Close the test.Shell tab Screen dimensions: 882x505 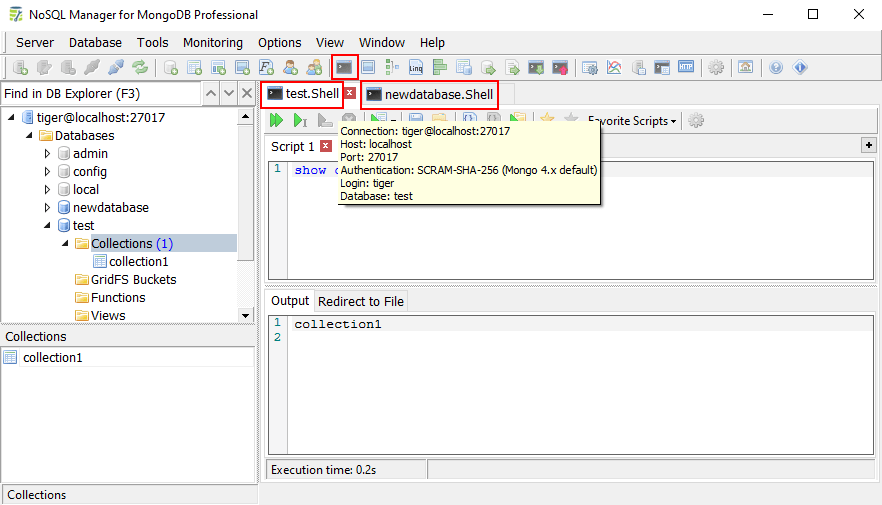point(350,93)
